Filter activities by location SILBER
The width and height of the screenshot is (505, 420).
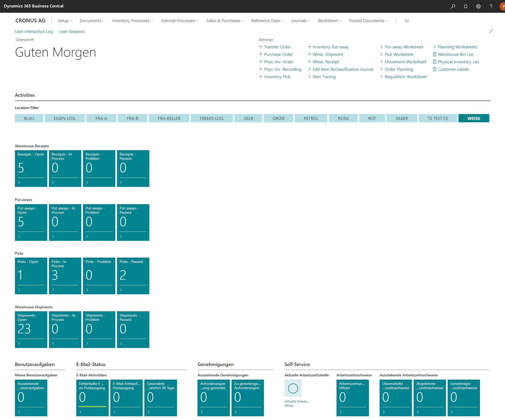tap(402, 118)
